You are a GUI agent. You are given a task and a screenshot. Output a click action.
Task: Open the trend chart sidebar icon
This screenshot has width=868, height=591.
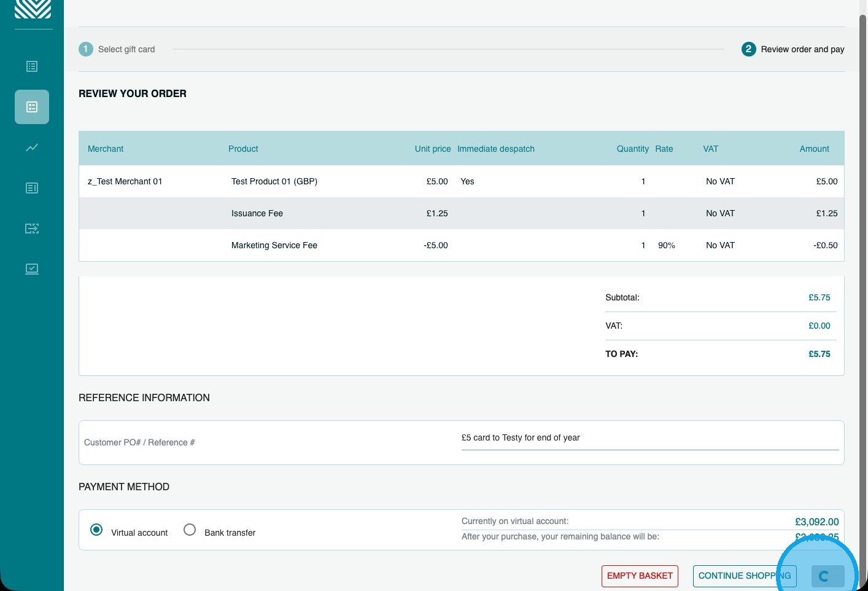tap(32, 147)
